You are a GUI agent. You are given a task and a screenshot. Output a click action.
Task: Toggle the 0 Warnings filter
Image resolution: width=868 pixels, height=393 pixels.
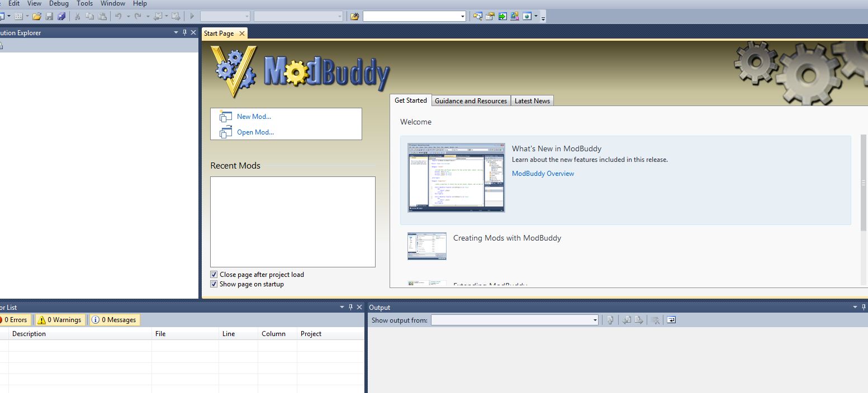(60, 320)
